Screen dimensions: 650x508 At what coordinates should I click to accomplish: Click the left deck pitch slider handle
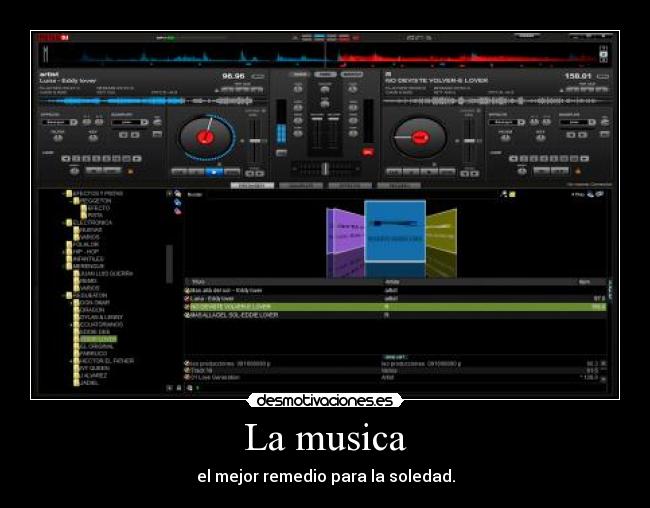pos(255,141)
